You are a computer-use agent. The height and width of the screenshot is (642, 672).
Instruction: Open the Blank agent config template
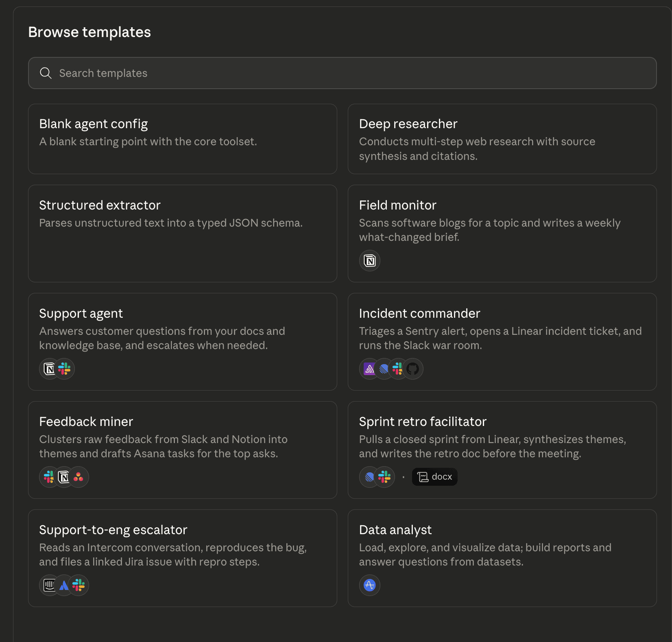click(x=182, y=138)
